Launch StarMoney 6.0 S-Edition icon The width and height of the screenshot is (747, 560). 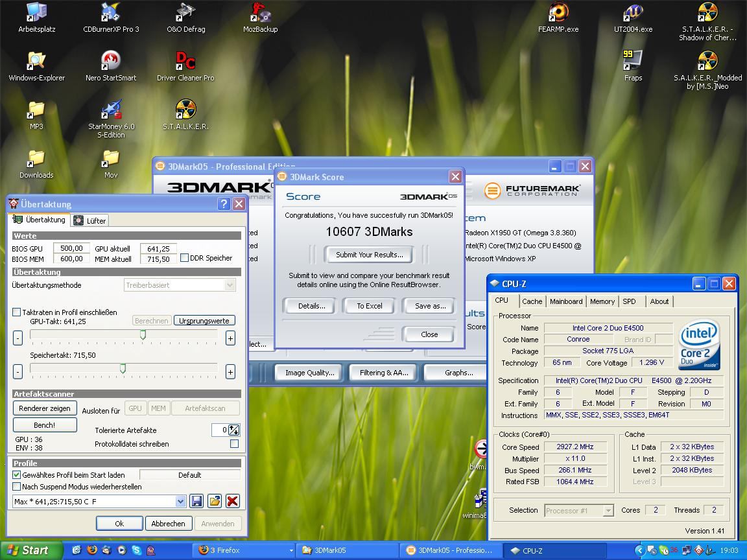pos(111,119)
